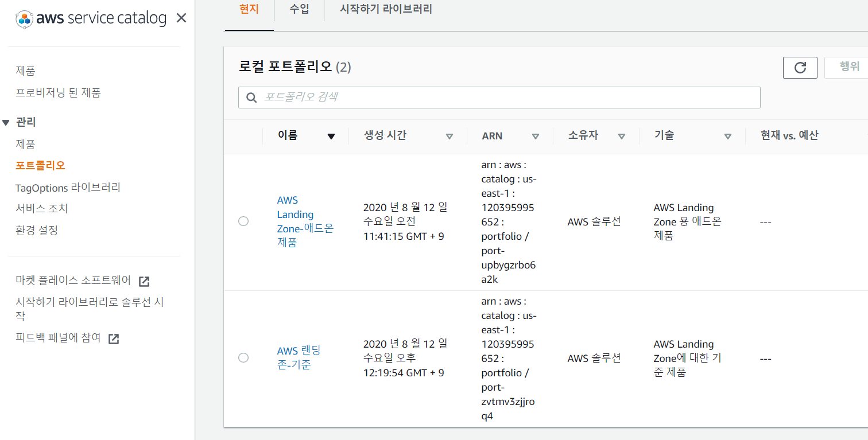The image size is (868, 440).
Task: Sort by 생성 시간 column arrow
Action: [449, 137]
